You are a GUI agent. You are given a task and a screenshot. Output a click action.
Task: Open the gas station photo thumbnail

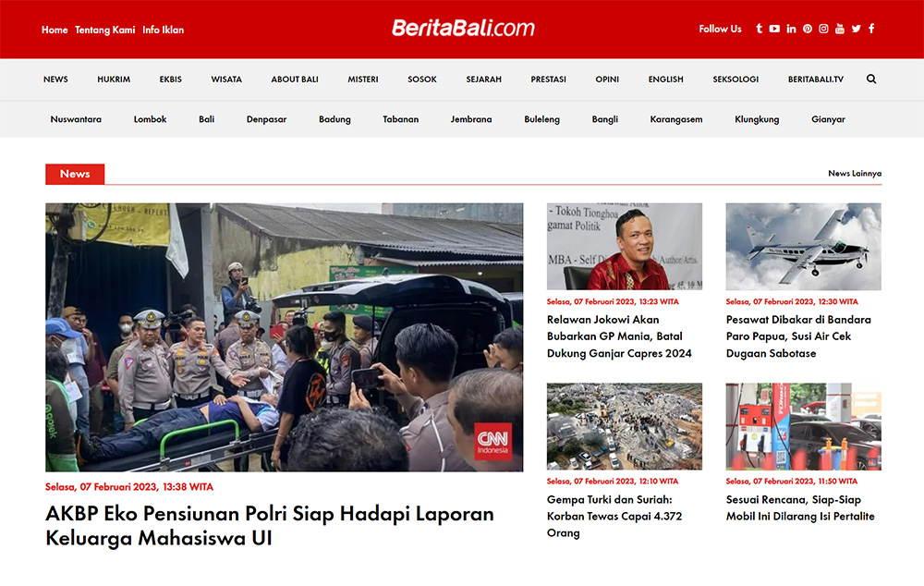(804, 426)
